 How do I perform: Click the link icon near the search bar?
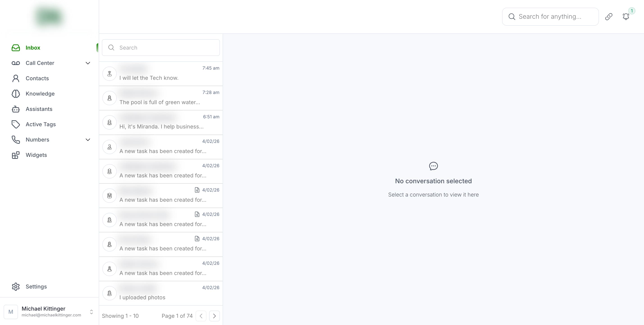coord(609,16)
